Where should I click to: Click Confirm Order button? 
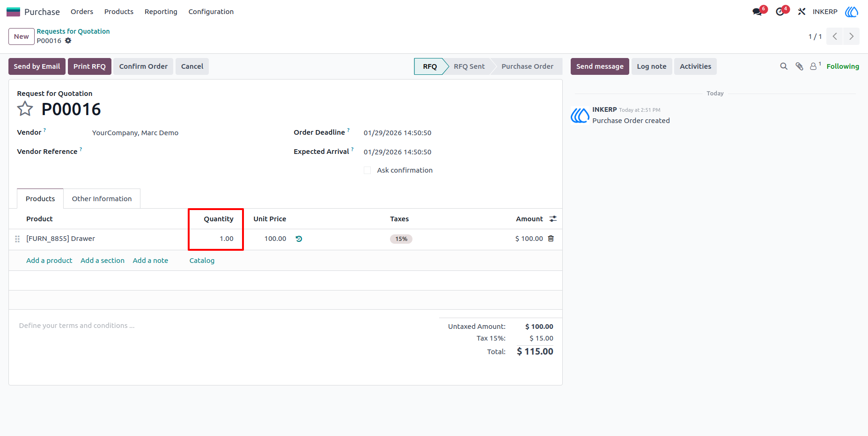[x=143, y=66]
